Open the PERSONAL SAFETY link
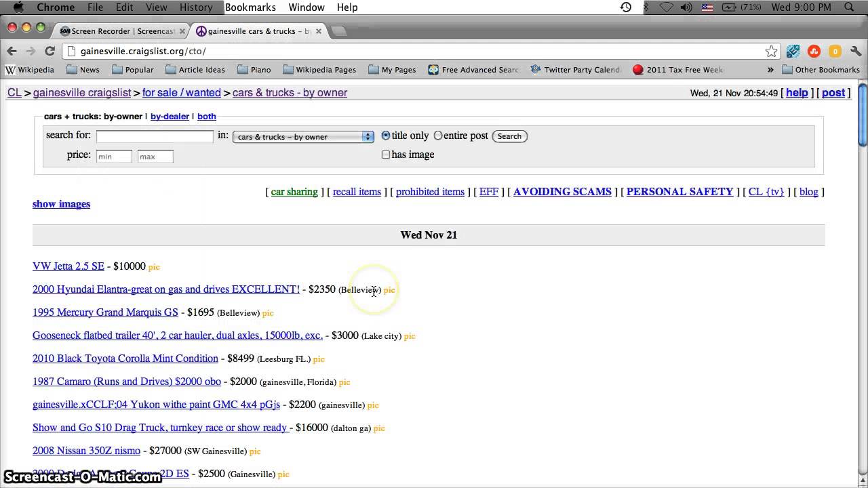868x488 pixels. (x=679, y=192)
